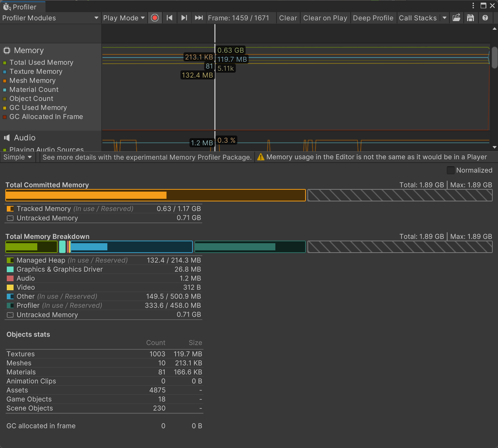Click the Animation Clips row

(104, 381)
